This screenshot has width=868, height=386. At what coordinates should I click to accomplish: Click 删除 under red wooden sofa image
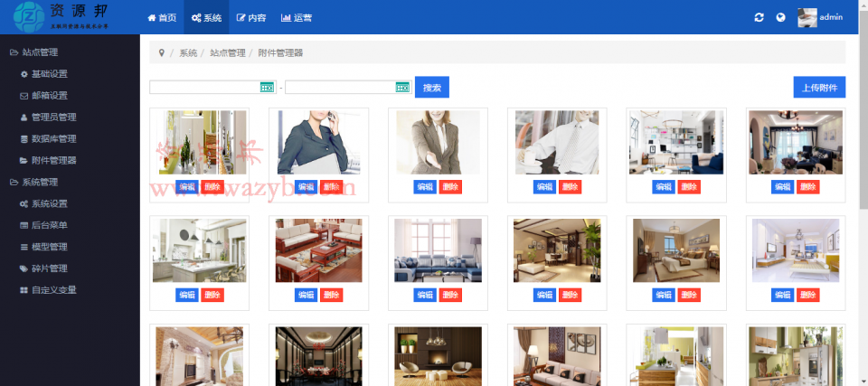(332, 296)
